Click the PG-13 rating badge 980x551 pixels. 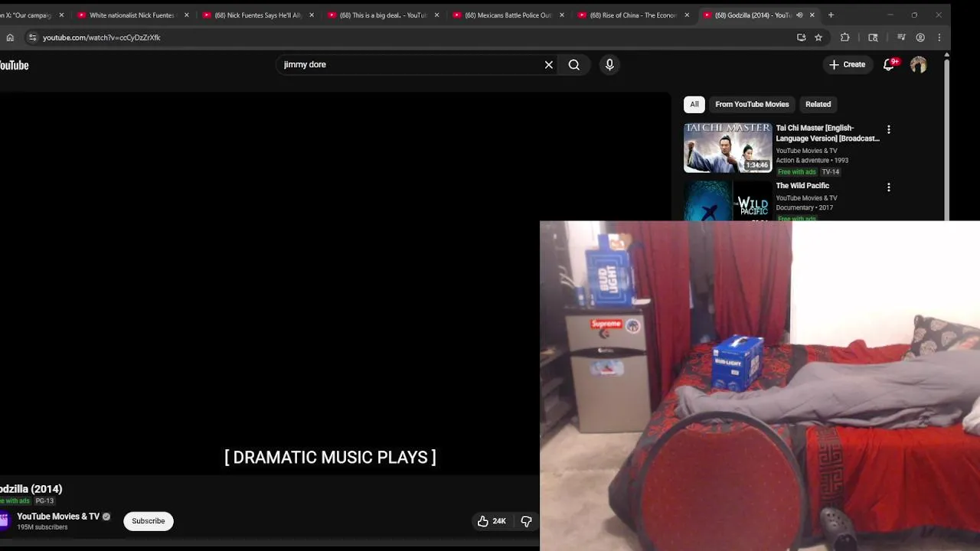pos(44,501)
